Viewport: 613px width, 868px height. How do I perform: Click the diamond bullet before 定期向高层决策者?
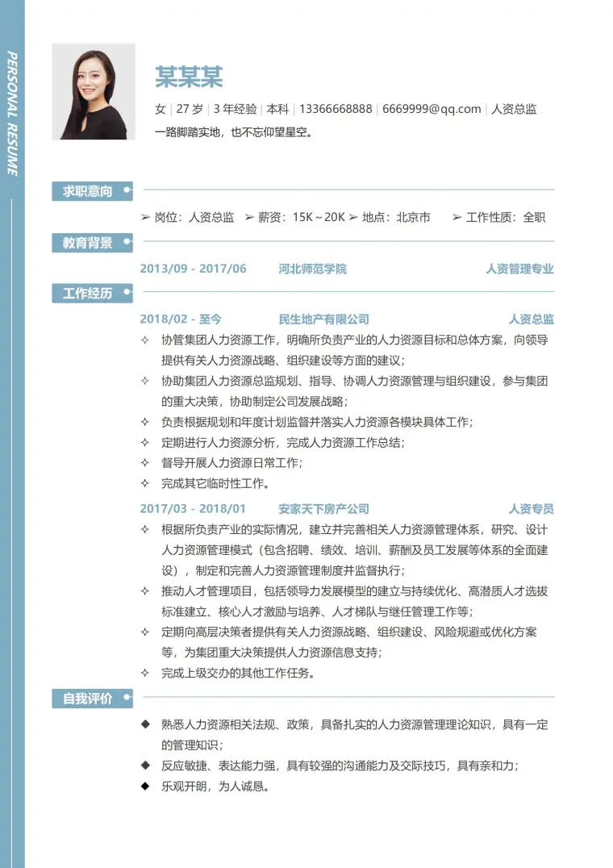[145, 632]
